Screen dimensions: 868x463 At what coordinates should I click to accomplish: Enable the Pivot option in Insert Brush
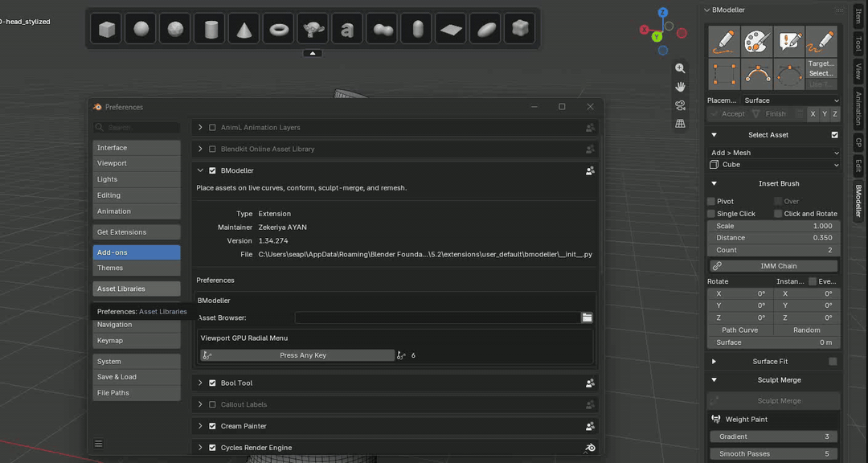point(711,202)
